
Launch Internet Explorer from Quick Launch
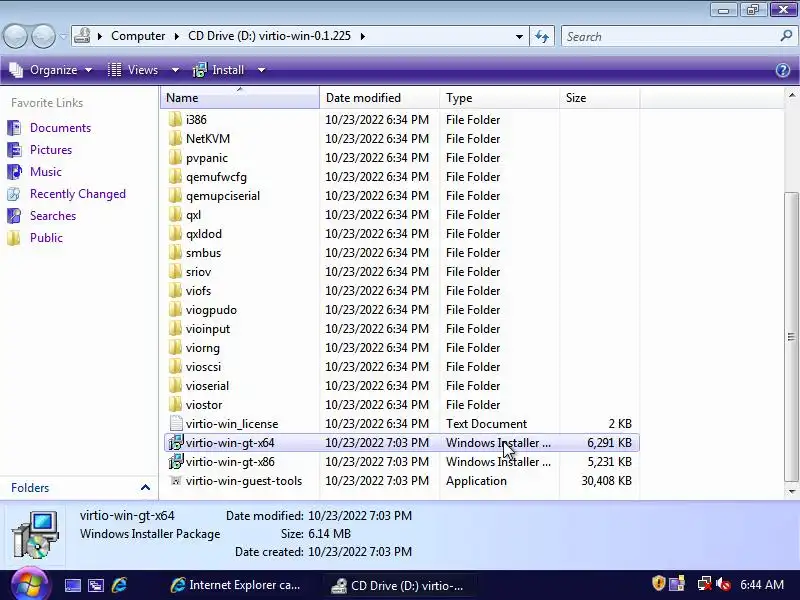tap(119, 585)
